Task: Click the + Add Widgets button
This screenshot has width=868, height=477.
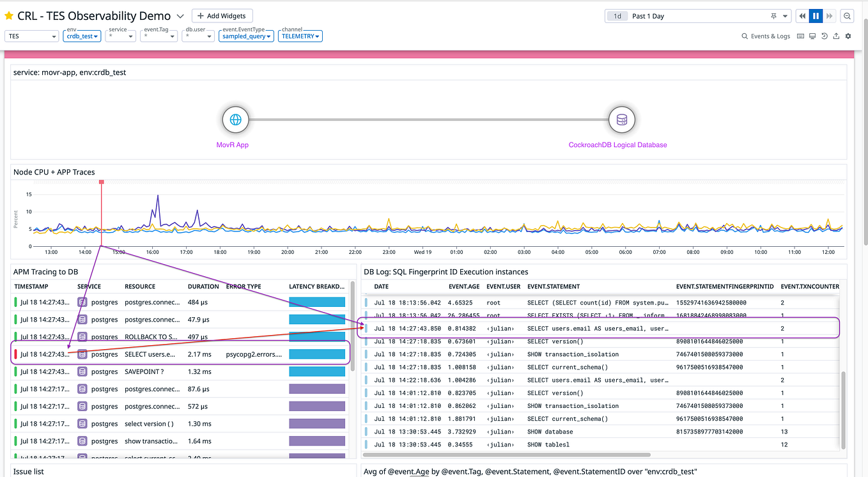Action: coord(222,15)
